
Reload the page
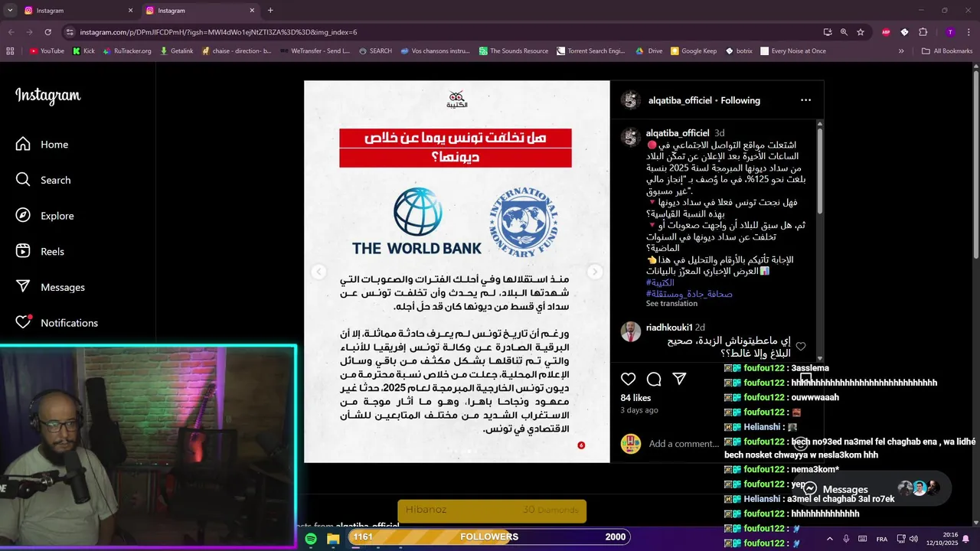[47, 32]
